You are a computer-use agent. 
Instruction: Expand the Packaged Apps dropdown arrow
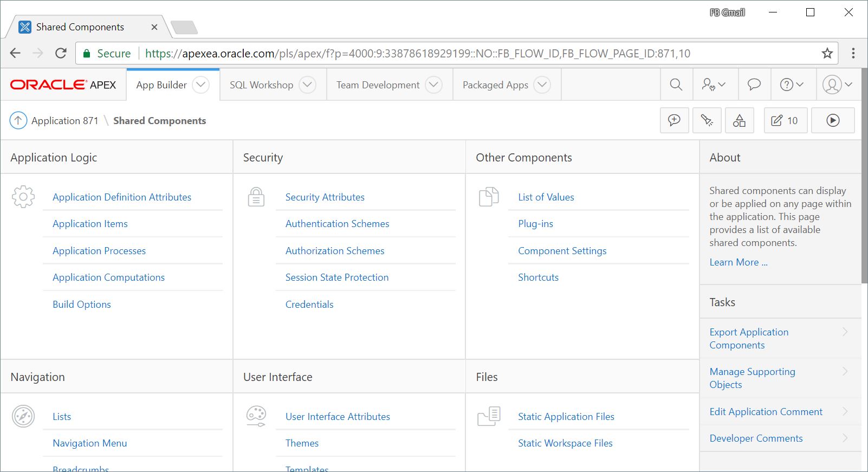542,85
